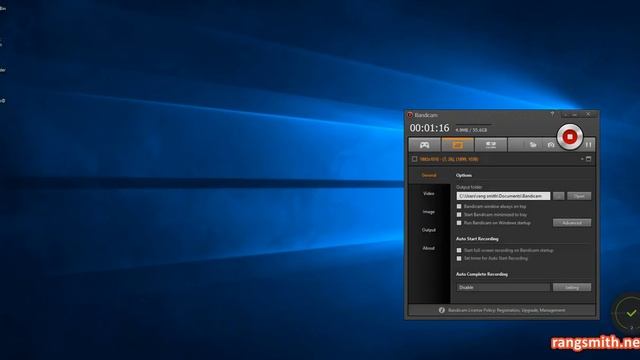Enable Run Bandicam on Windows startup
Image resolution: width=640 pixels, height=360 pixels.
coord(459,223)
